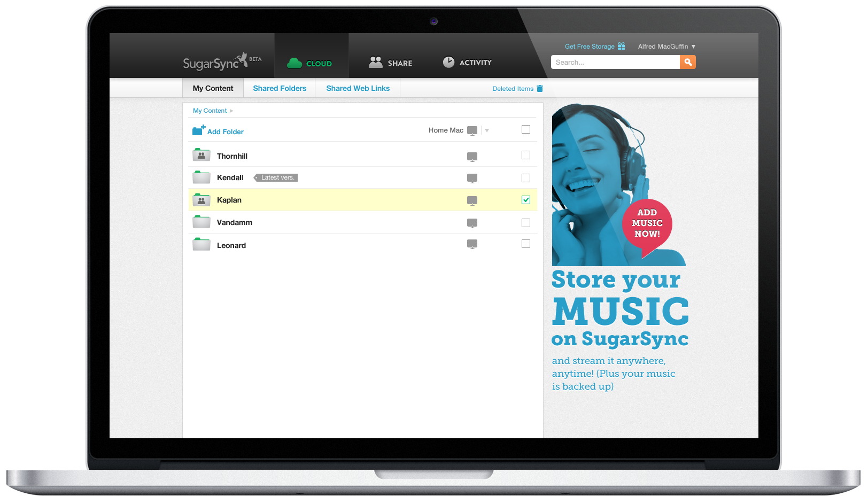
Task: Click the Store your MUSIC ad headline
Action: 620,308
